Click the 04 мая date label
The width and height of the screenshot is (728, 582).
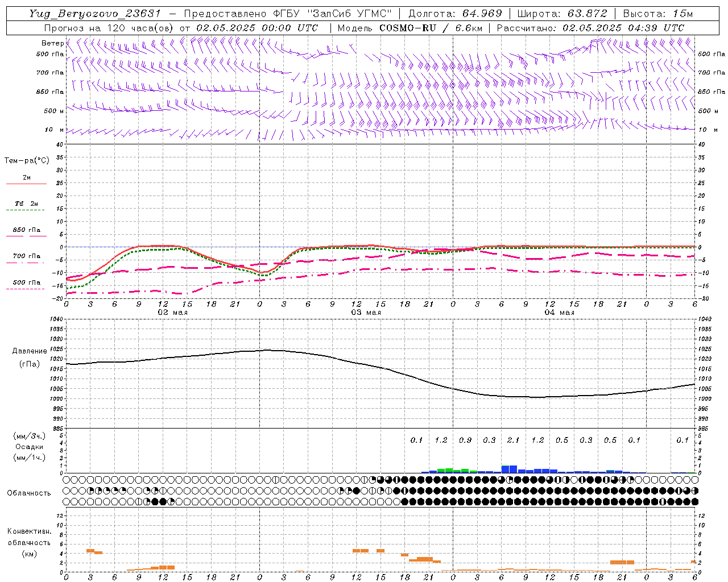(559, 313)
